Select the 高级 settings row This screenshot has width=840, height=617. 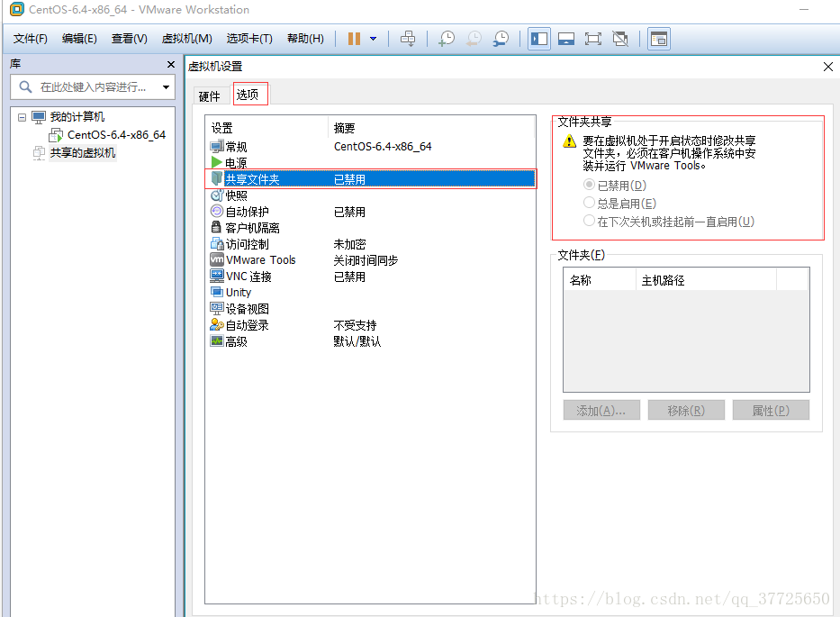click(x=370, y=341)
